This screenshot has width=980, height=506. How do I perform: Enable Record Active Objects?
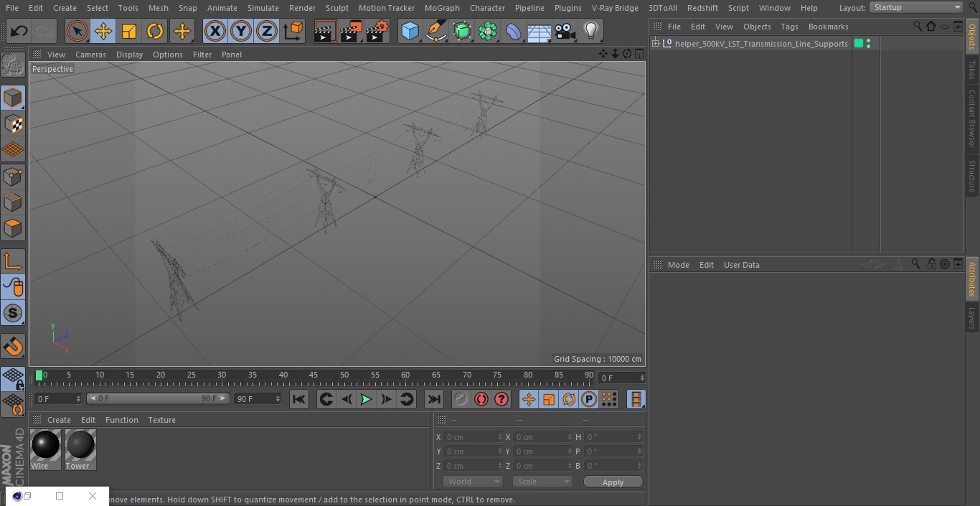pos(461,399)
